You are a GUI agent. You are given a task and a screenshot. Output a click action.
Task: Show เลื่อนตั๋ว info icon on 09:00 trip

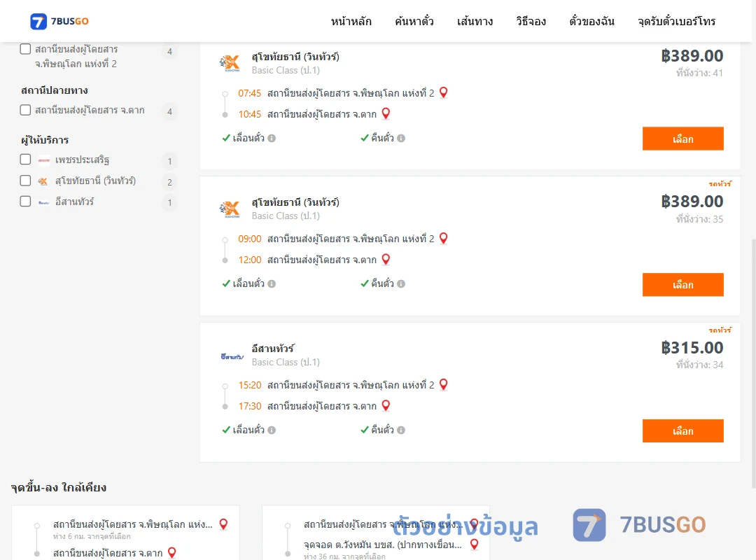click(272, 284)
